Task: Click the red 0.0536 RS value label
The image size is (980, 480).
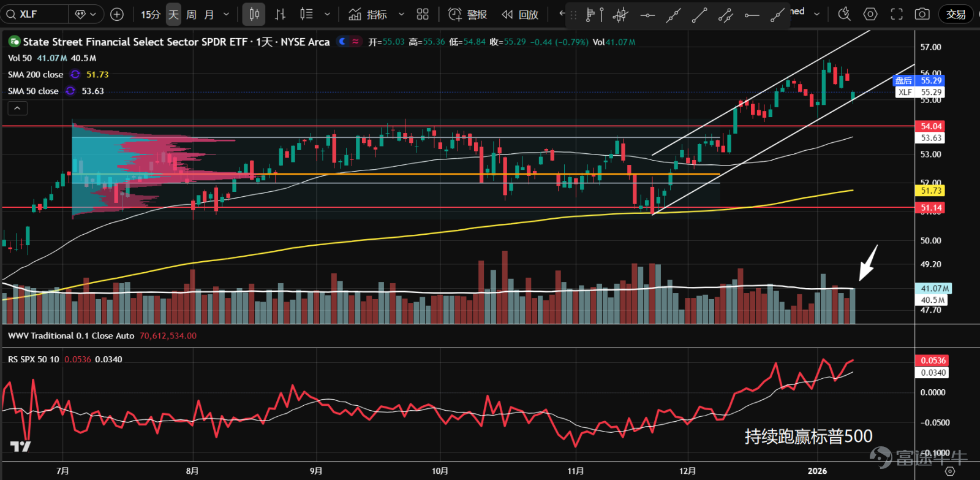Action: (x=932, y=360)
